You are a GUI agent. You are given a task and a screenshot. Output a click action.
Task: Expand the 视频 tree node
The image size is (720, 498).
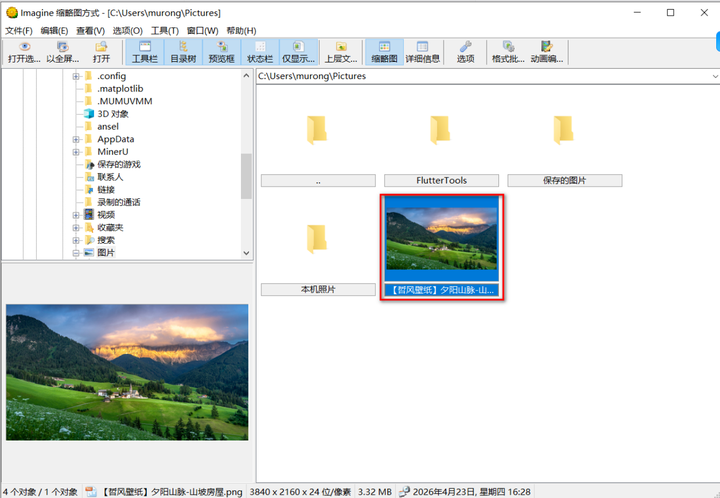point(76,215)
